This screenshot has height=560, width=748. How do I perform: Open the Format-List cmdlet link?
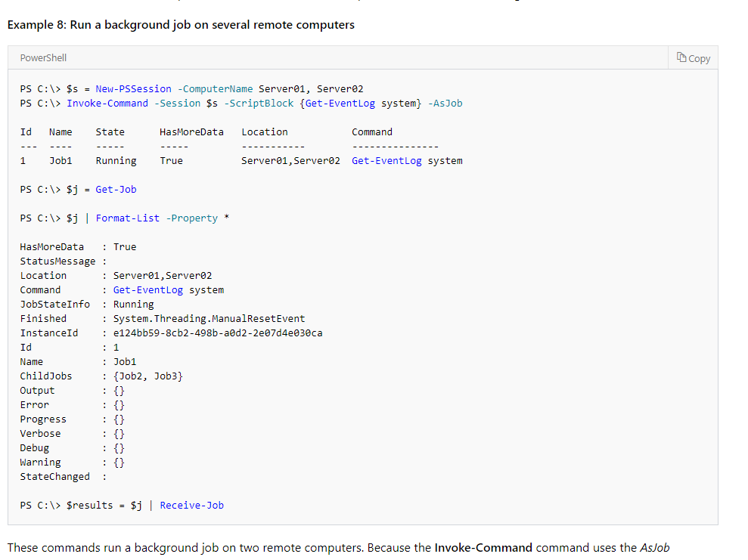coord(127,218)
